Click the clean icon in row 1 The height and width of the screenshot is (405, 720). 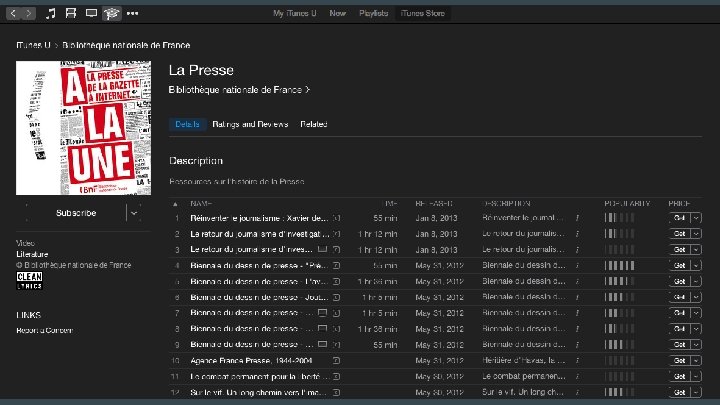(x=337, y=218)
